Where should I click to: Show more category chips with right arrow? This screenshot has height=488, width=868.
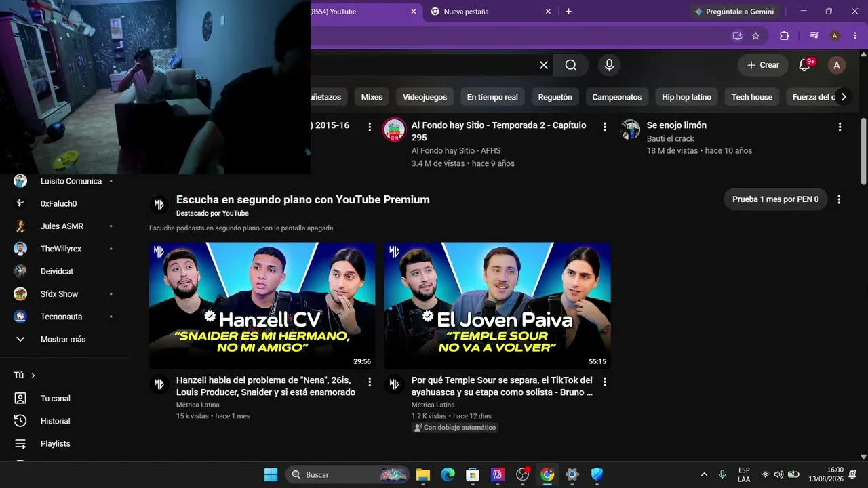(844, 97)
